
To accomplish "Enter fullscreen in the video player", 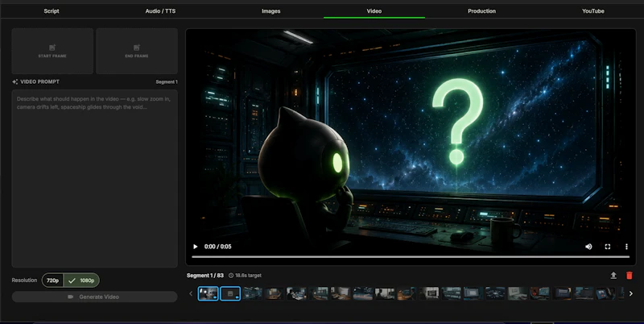I will coord(608,247).
